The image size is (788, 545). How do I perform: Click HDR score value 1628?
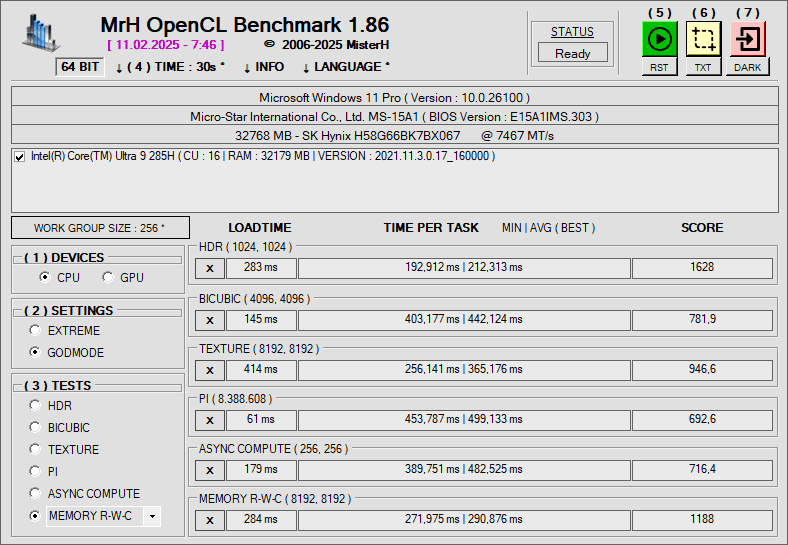click(x=702, y=268)
